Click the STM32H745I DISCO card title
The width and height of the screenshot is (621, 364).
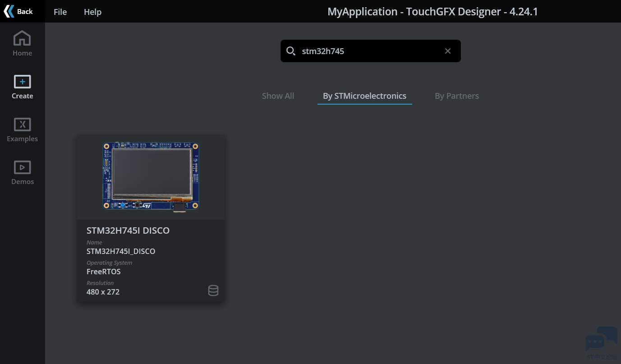[128, 230]
